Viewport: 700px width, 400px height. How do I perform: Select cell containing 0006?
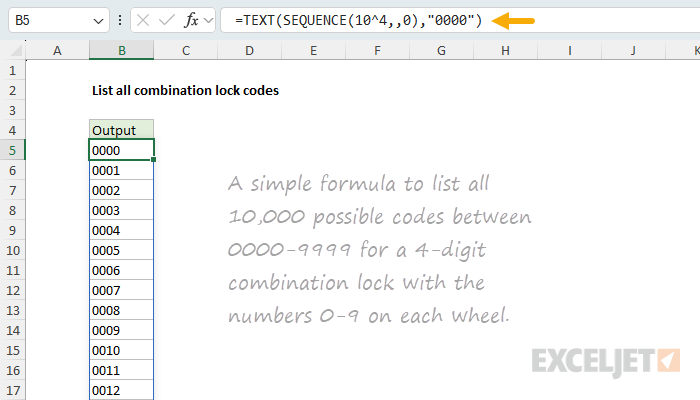point(121,271)
